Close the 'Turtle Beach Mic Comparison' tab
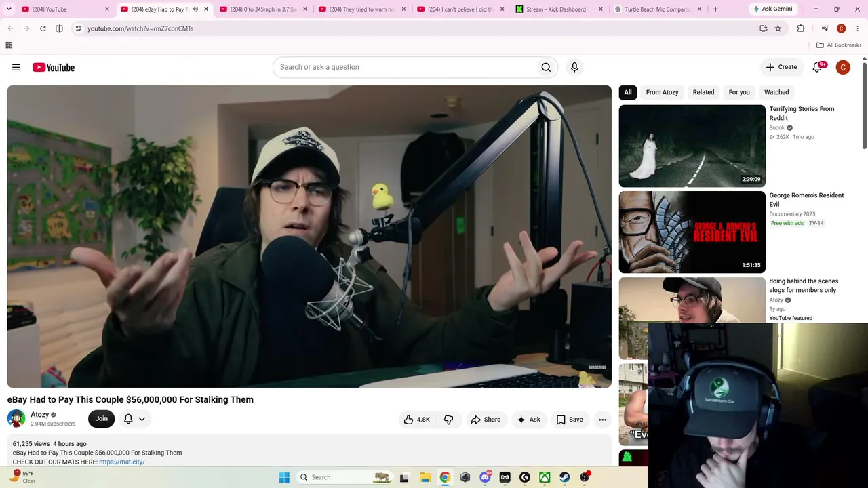 coord(699,9)
